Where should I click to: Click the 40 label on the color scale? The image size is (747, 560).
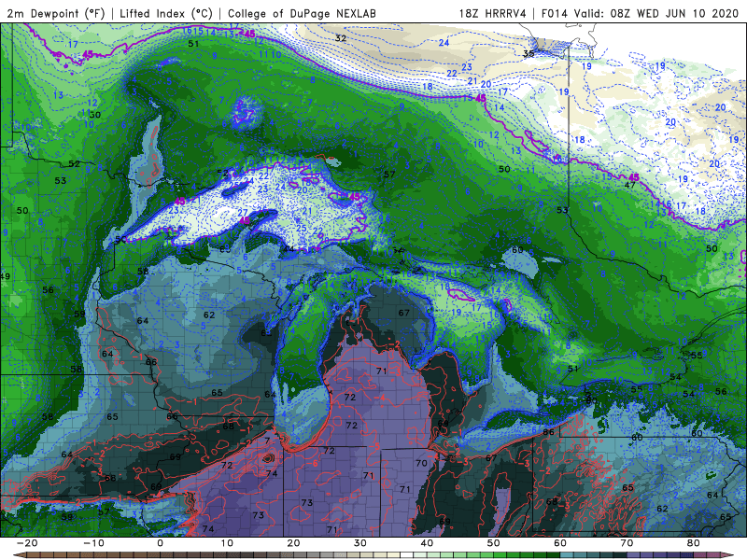click(x=427, y=543)
